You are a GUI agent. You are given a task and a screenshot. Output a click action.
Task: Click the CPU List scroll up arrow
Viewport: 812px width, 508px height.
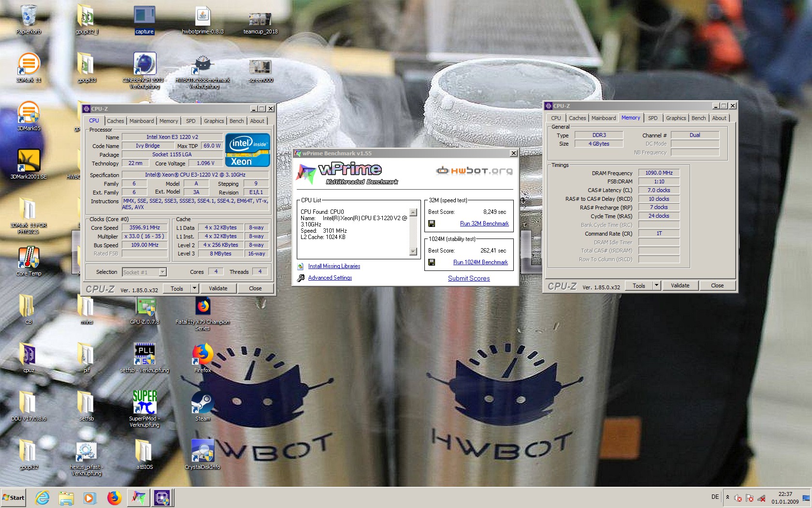[413, 212]
